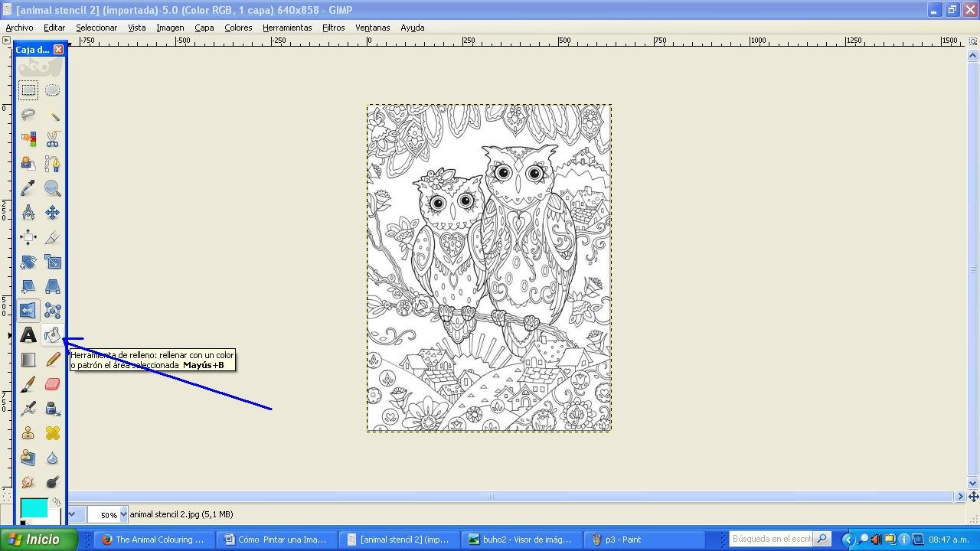Select the Bucket Fill tool
The image size is (980, 551).
click(52, 335)
